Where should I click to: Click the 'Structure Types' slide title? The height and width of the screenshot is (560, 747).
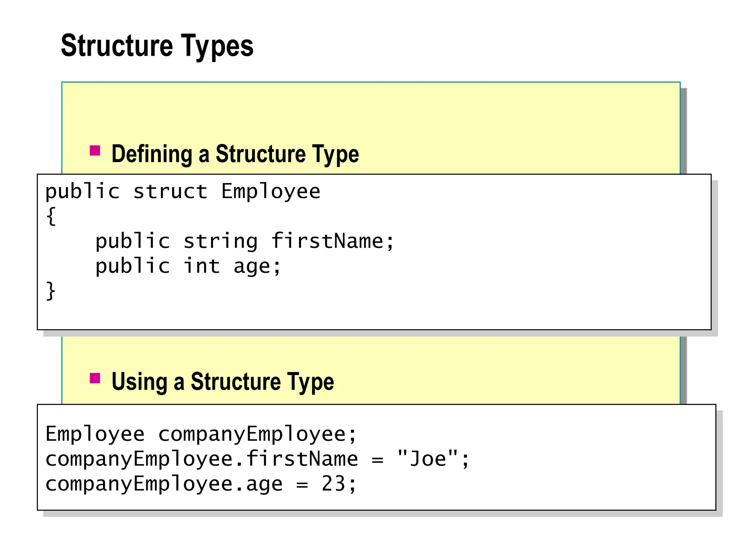[157, 46]
